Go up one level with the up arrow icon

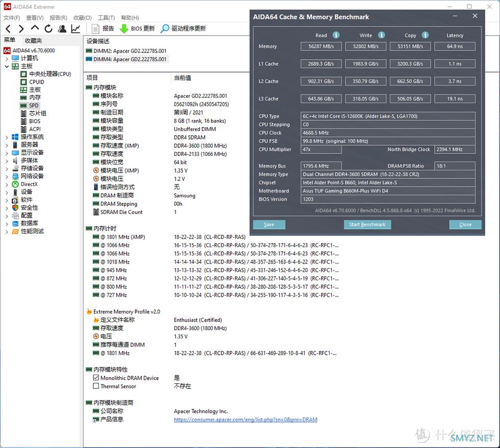tap(35, 28)
